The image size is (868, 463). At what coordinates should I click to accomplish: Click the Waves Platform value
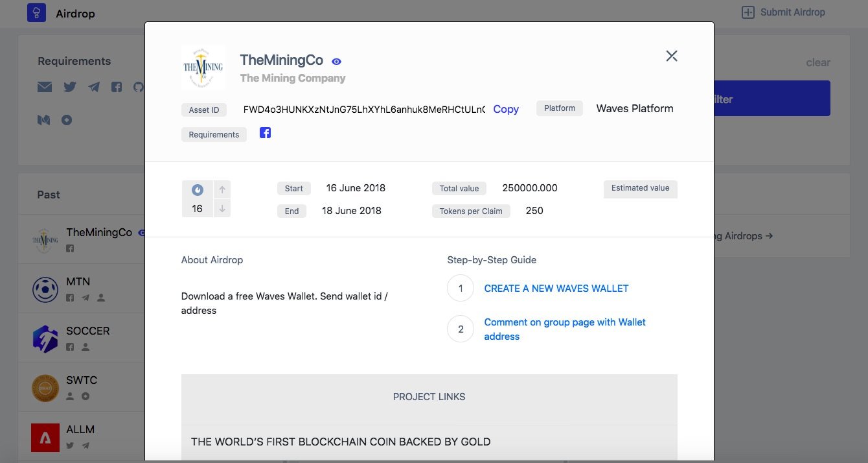click(635, 108)
